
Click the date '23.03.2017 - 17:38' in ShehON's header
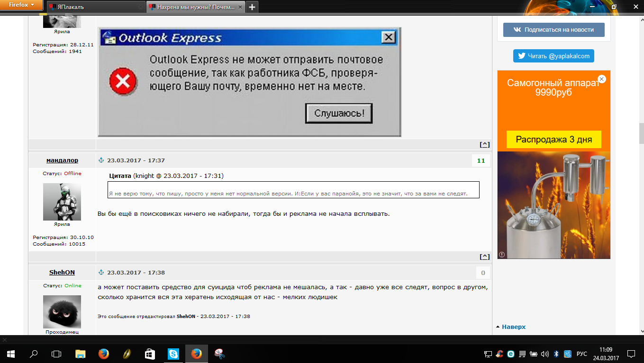pyautogui.click(x=136, y=273)
